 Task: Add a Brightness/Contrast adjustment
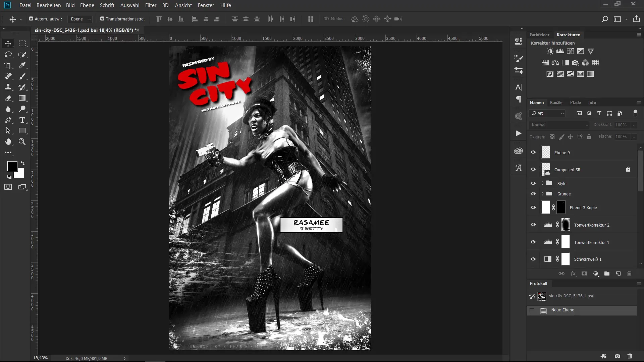(550, 51)
